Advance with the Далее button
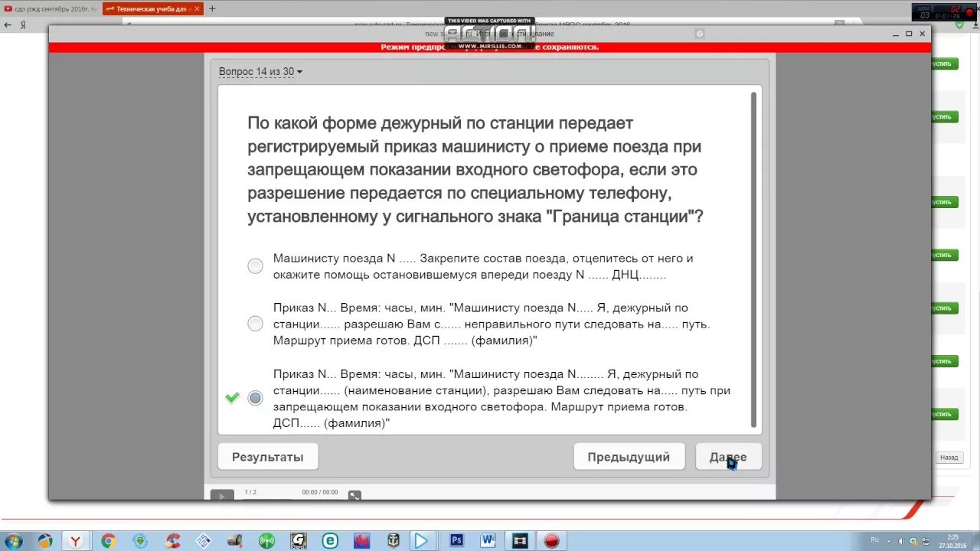The width and height of the screenshot is (980, 551). point(728,457)
